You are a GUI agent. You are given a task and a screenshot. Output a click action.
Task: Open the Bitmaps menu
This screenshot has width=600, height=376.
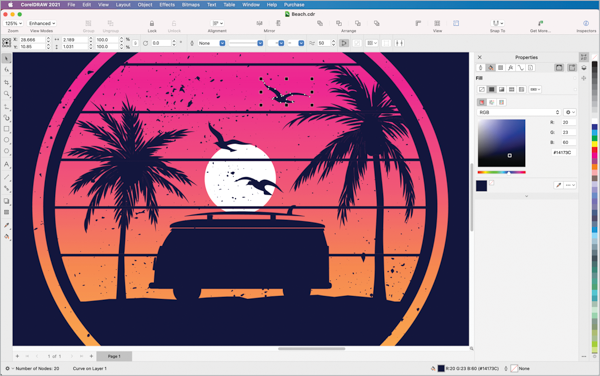click(x=191, y=5)
